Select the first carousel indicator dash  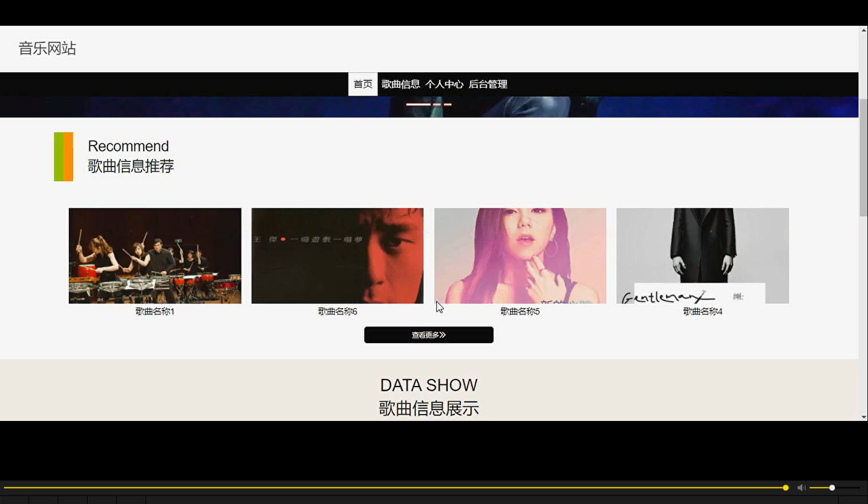pyautogui.click(x=418, y=104)
